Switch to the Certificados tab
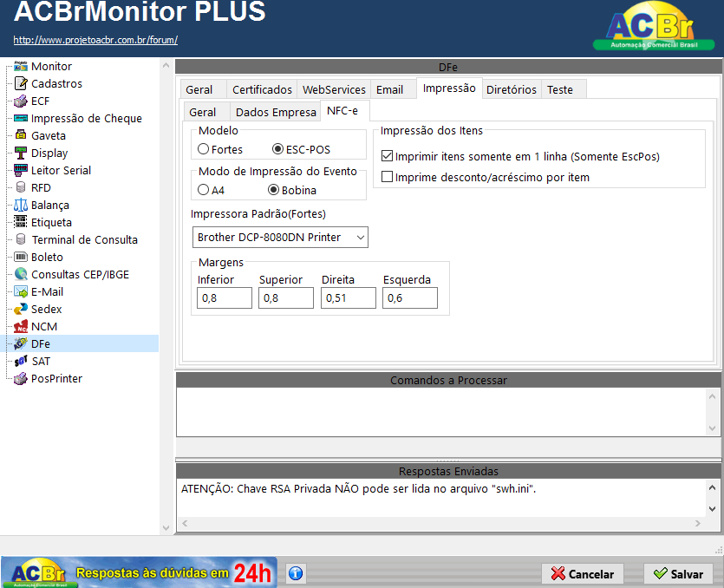The image size is (724, 588). pyautogui.click(x=262, y=89)
